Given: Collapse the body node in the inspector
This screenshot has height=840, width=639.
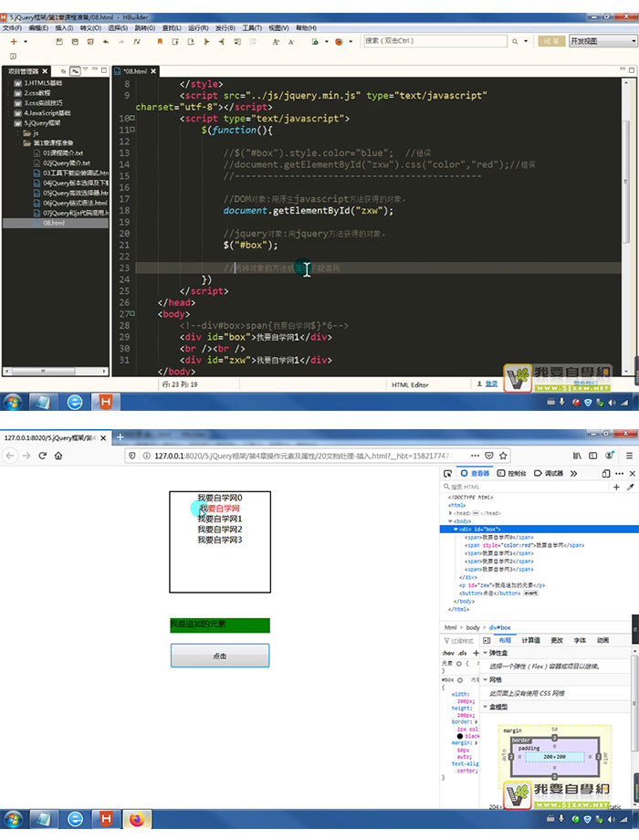Looking at the screenshot, I should pyautogui.click(x=450, y=521).
